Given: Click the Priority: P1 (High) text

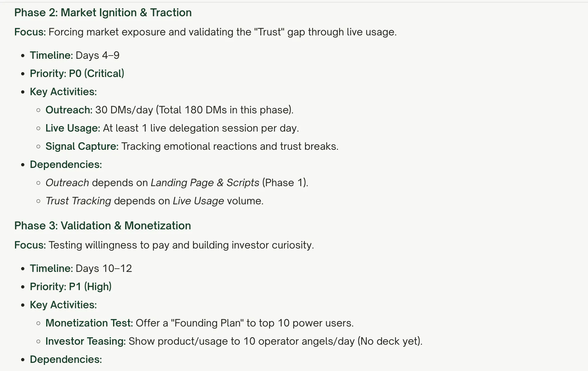Looking at the screenshot, I should (x=71, y=287).
